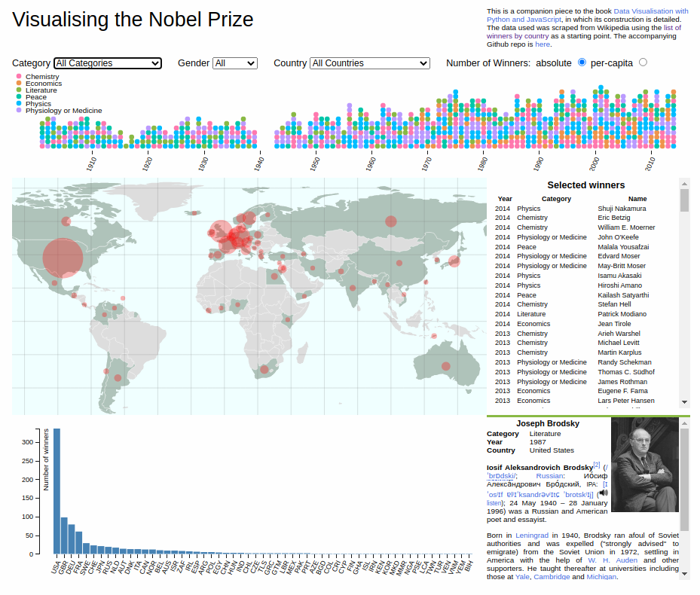Click the Canada circle on the map
Screen dimensions: 700x595
66,221
